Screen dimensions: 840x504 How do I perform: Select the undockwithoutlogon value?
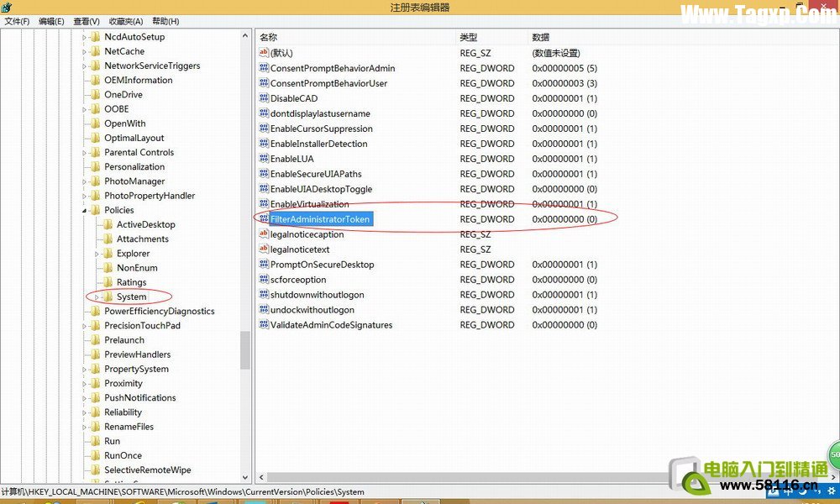pos(312,310)
